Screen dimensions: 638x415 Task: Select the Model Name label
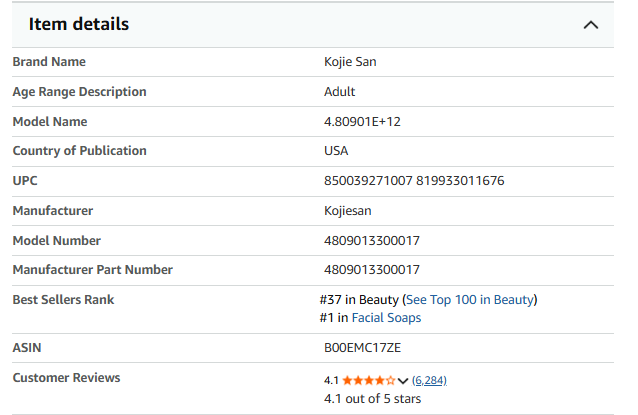pos(50,122)
